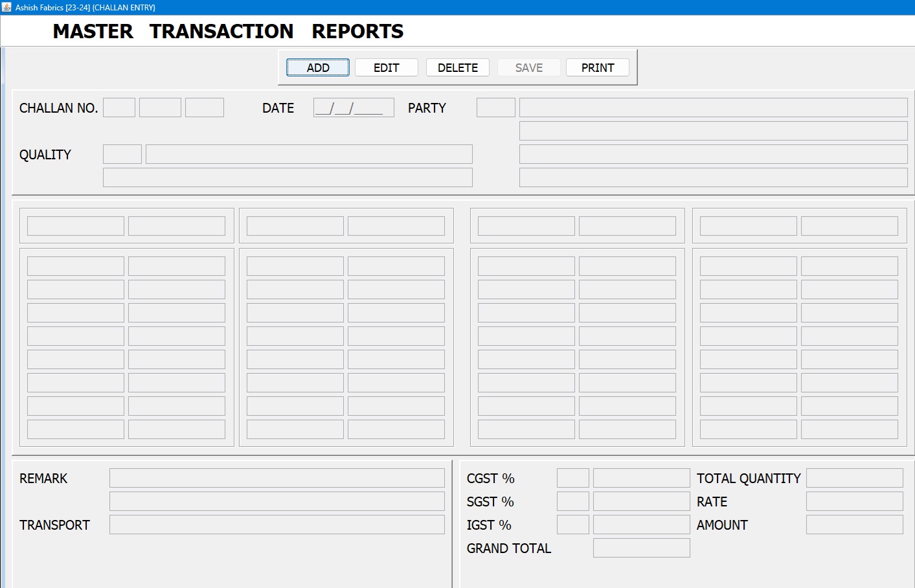Open the REPORTS menu

pos(357,31)
